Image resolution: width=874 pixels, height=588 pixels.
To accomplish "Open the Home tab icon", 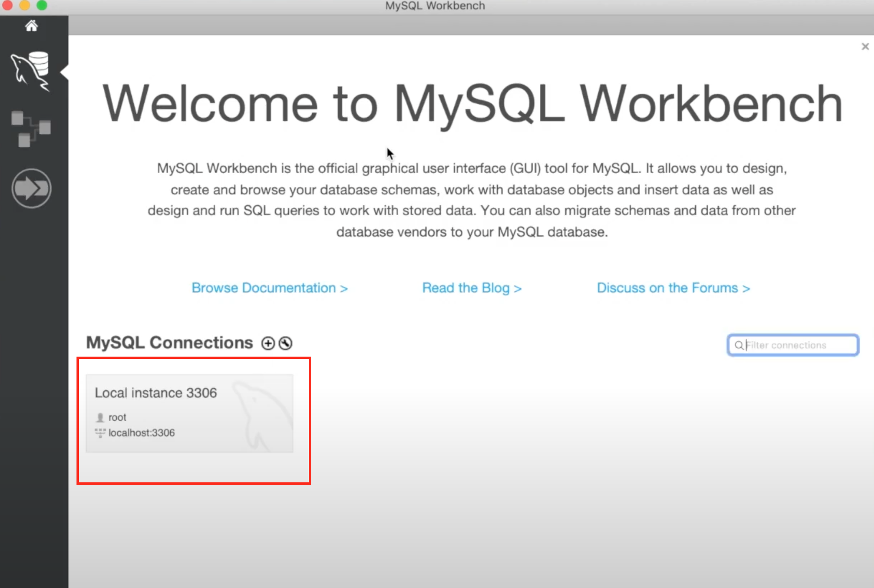I will pos(32,26).
